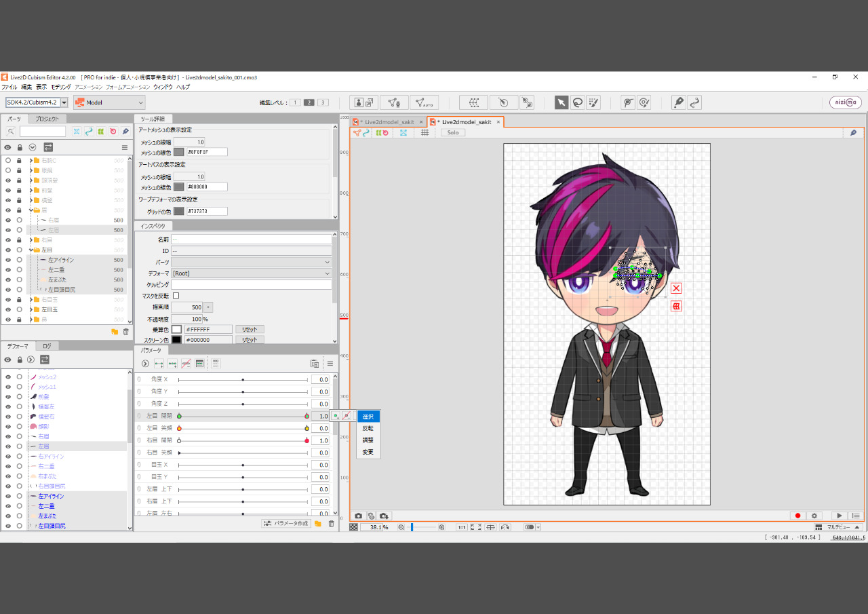868x614 pixels.
Task: Click the 変更 popup option
Action: click(368, 452)
